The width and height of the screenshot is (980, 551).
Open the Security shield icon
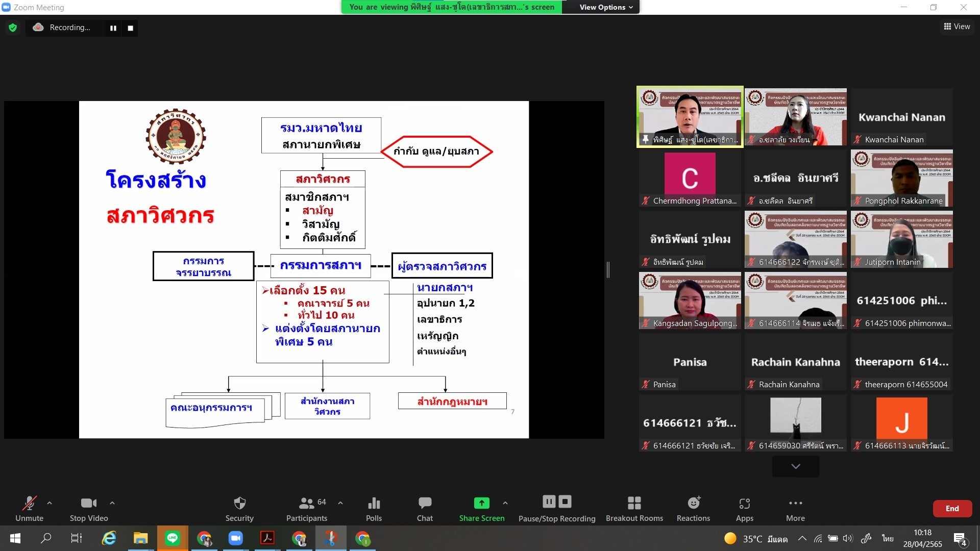[239, 504]
